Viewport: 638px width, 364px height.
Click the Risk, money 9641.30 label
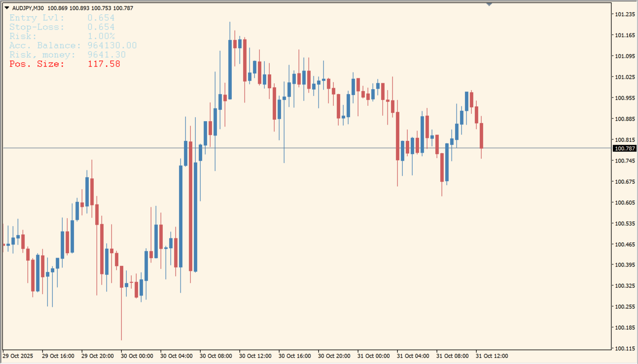(67, 55)
